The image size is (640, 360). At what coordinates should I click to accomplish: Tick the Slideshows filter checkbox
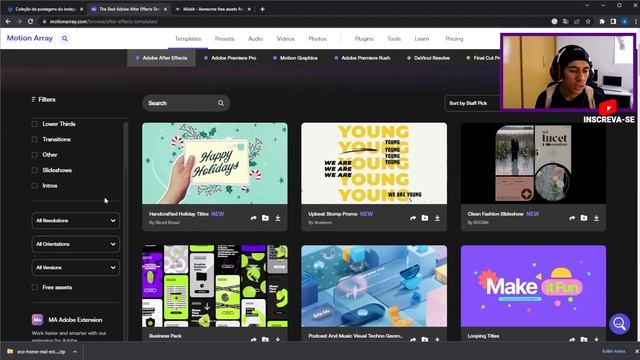[34, 170]
